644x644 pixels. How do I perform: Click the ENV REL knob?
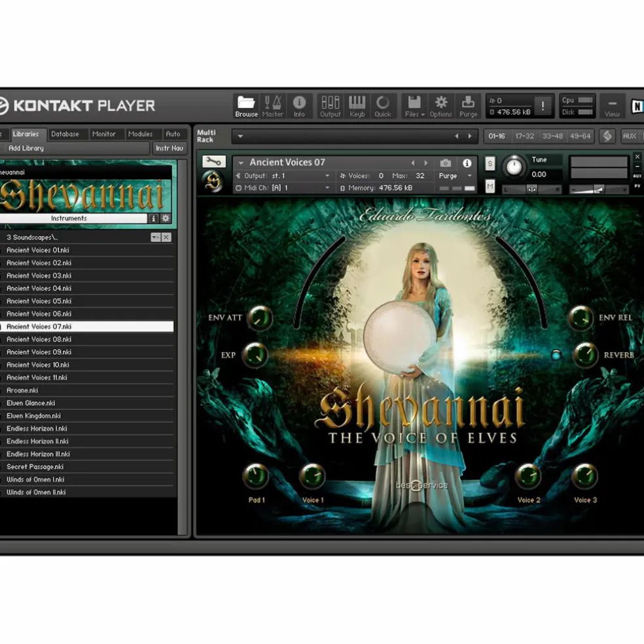click(581, 318)
